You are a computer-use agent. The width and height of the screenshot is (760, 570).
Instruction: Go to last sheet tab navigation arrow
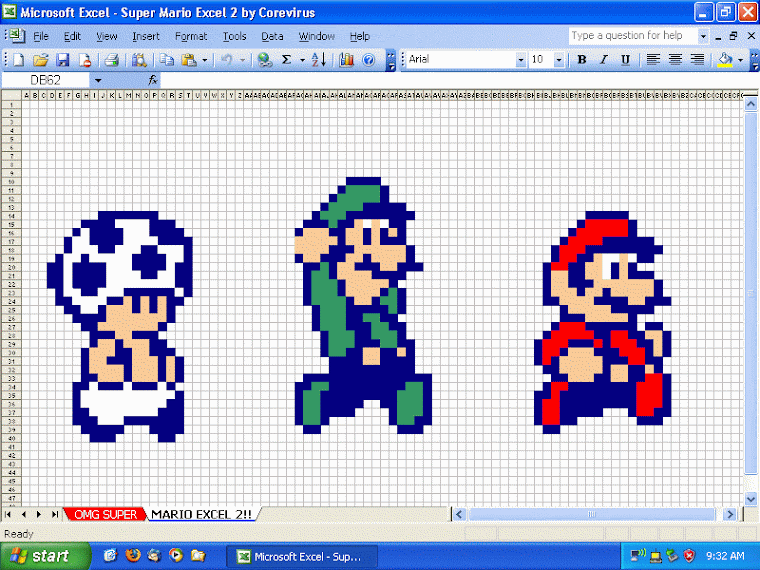tap(55, 514)
